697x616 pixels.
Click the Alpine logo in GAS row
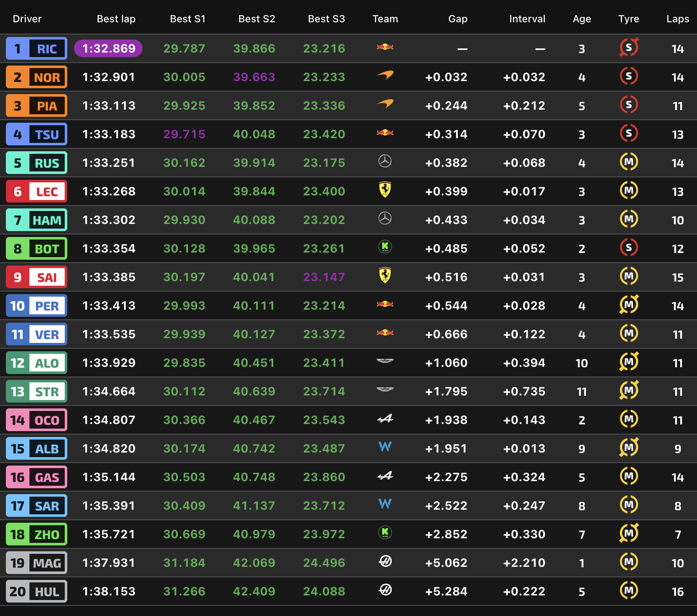pyautogui.click(x=385, y=476)
